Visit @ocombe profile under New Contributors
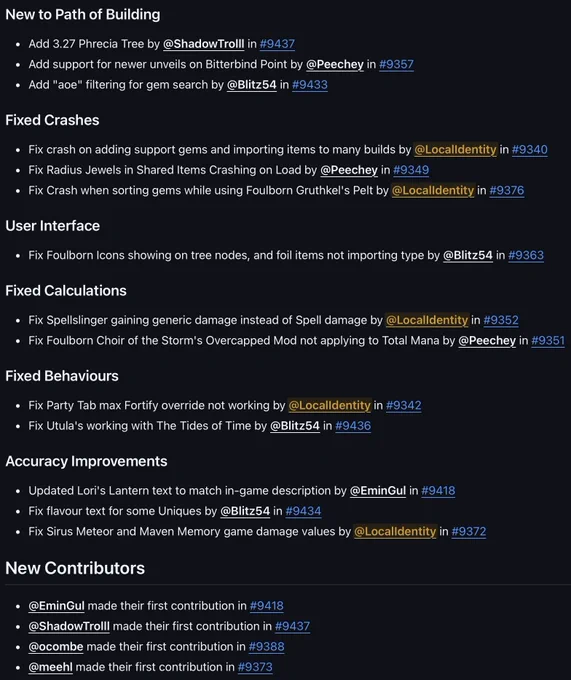571x680 pixels. tap(55, 647)
